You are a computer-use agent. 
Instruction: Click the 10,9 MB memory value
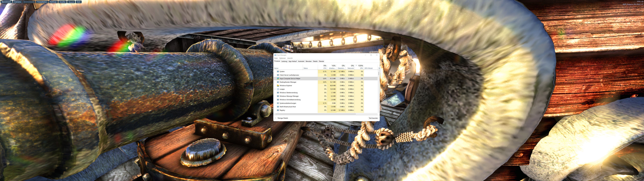pos(333,89)
